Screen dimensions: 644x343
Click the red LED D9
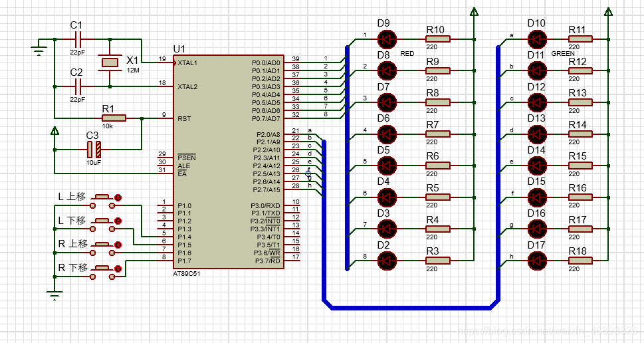[x=386, y=39]
